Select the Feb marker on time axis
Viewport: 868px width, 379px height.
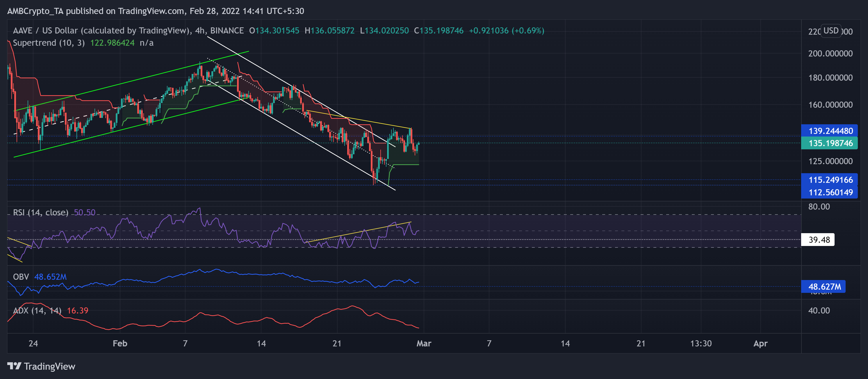click(x=120, y=343)
